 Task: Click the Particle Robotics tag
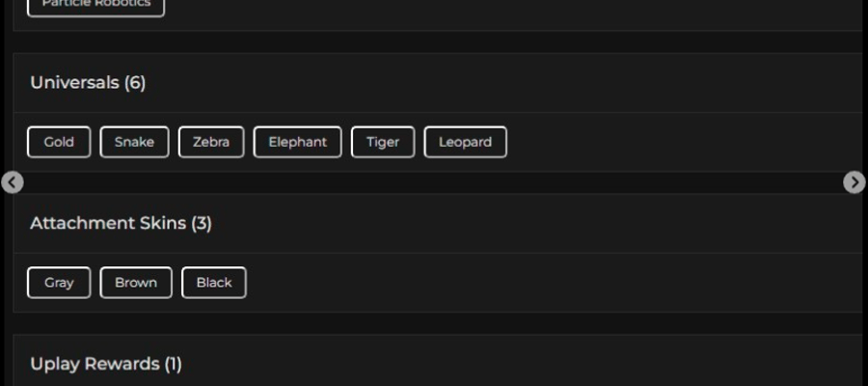click(x=95, y=6)
